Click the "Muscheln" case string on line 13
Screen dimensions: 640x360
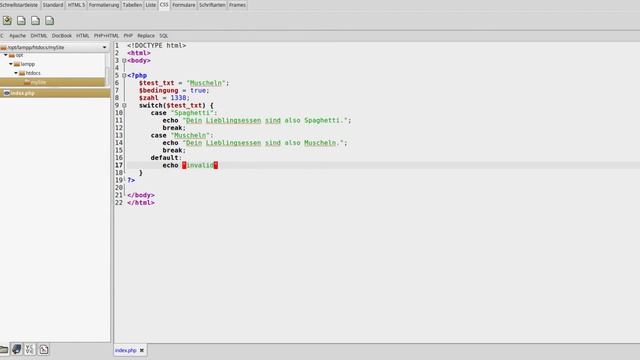pos(190,135)
